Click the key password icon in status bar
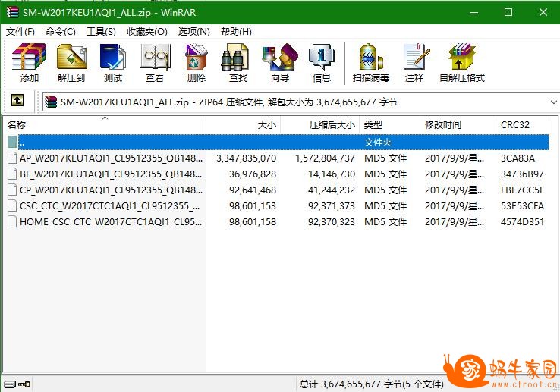Viewport: 560px width, 392px height. click(24, 384)
